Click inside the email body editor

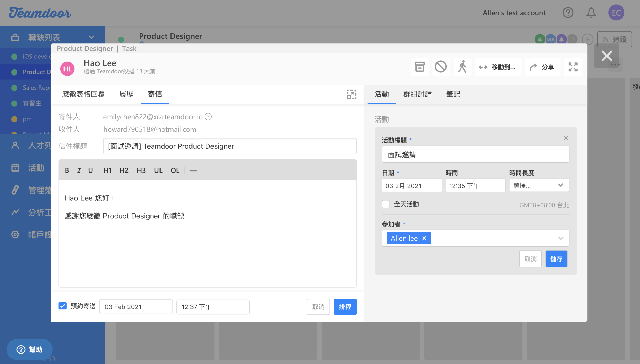click(208, 233)
